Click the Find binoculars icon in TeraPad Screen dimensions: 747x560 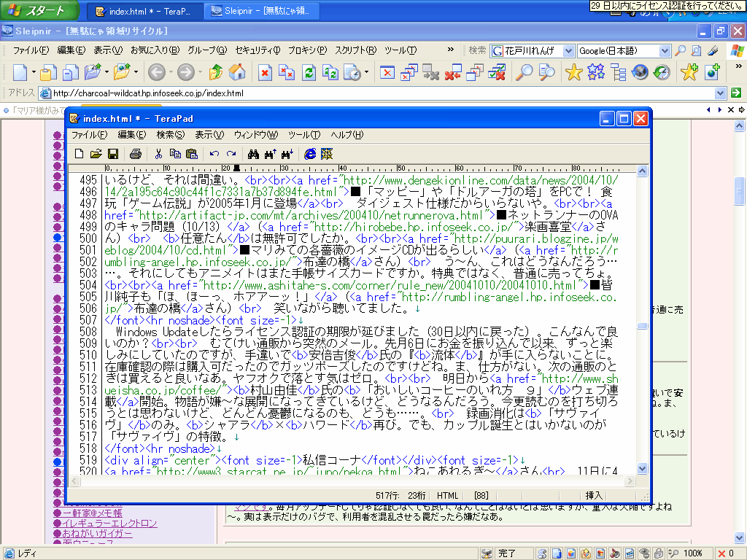point(253,154)
